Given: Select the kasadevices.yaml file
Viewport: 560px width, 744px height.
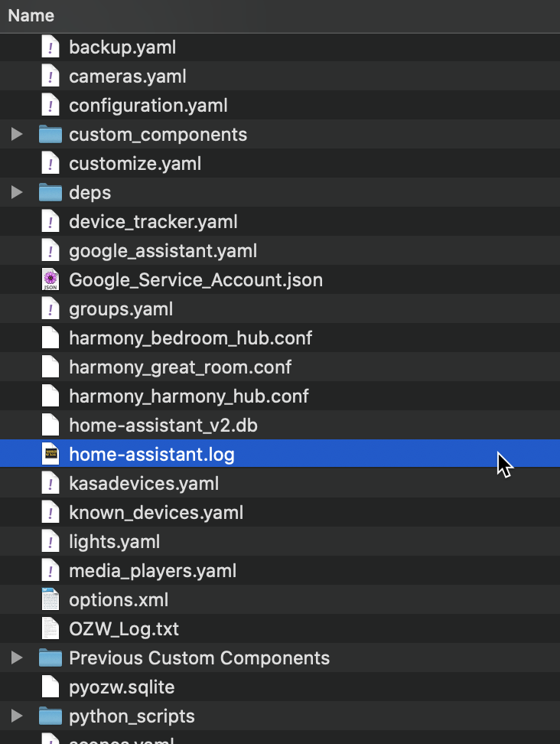Looking at the screenshot, I should [144, 484].
